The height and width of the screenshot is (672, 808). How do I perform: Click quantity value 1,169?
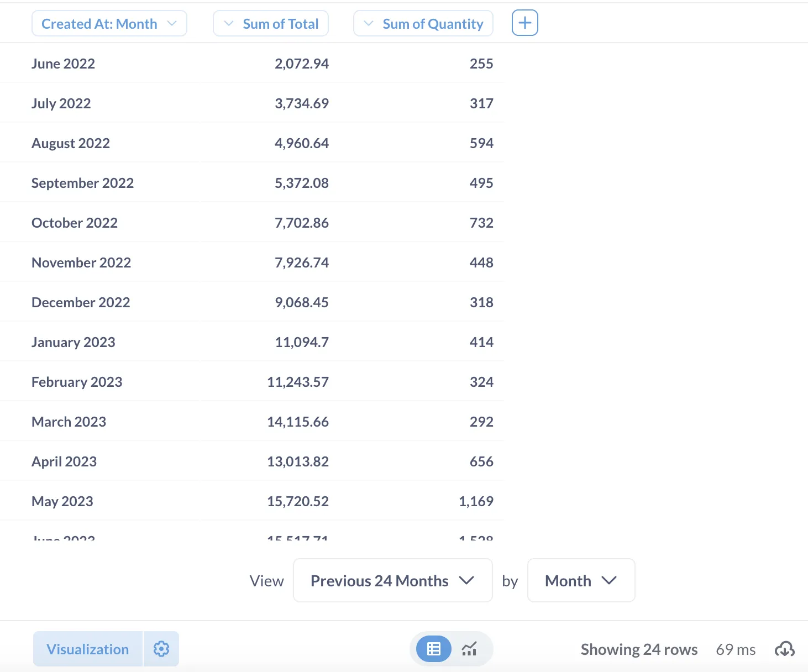[476, 501]
